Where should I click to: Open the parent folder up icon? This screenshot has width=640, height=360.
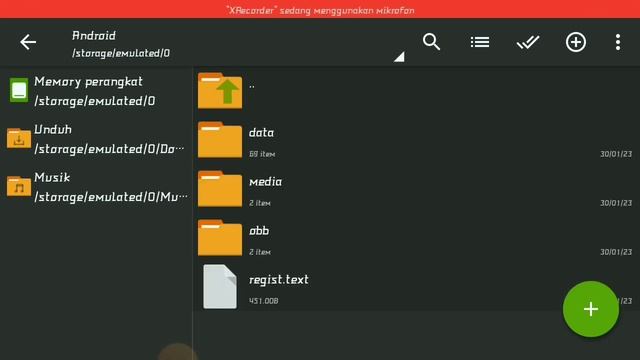pos(220,91)
